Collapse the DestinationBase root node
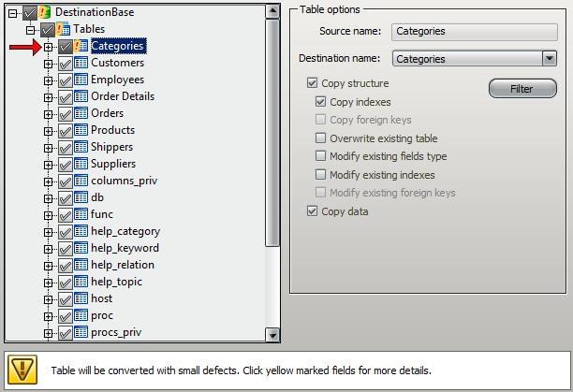 (x=13, y=13)
